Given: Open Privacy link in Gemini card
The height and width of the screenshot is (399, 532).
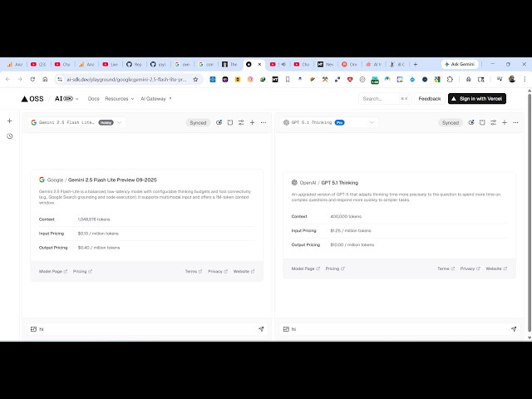Looking at the screenshot, I should point(218,272).
